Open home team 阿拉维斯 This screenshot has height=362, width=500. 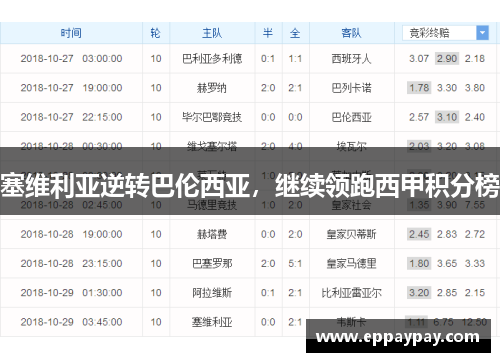coord(212,293)
